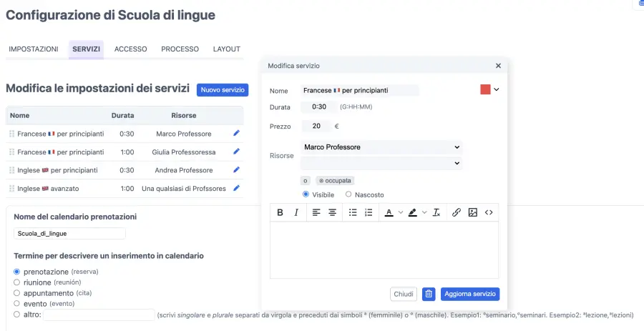
Task: Click the red service color swatch
Action: pos(485,90)
